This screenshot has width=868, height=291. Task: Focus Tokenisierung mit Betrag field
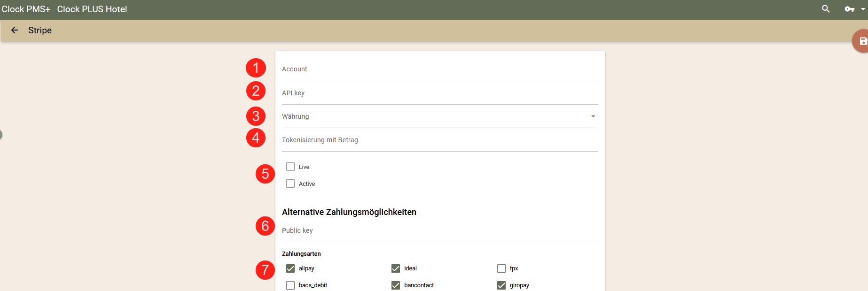point(440,140)
